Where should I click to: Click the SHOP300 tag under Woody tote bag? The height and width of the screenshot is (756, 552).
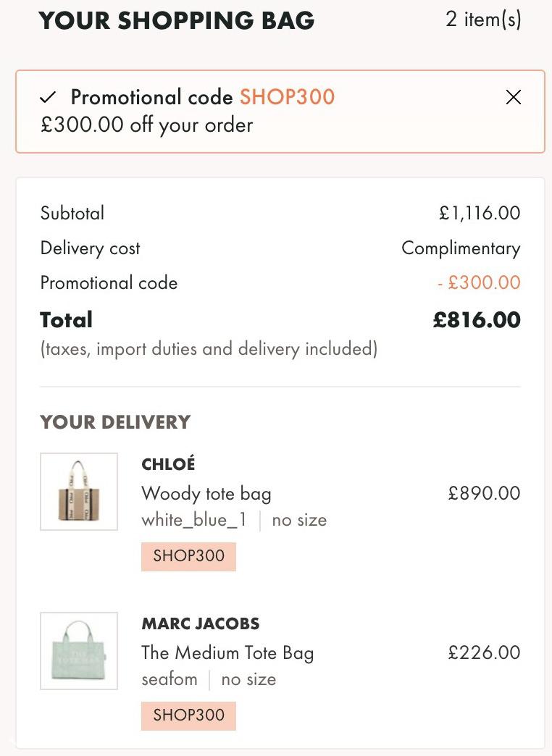(x=188, y=556)
